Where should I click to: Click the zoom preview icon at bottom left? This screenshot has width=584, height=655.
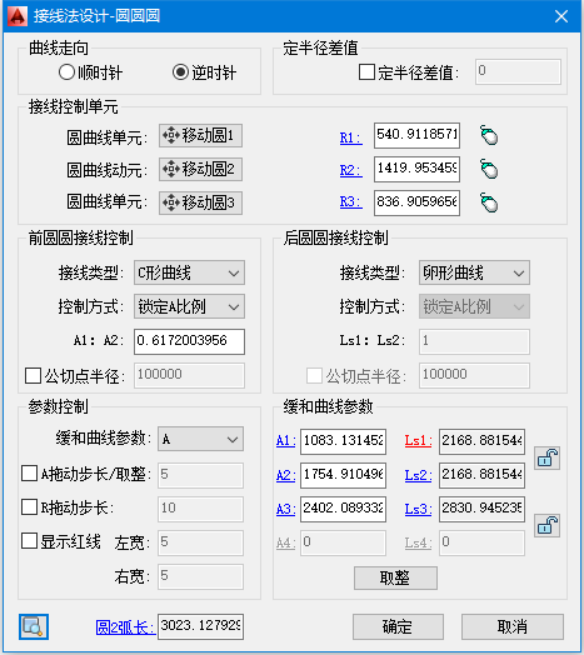(x=33, y=627)
